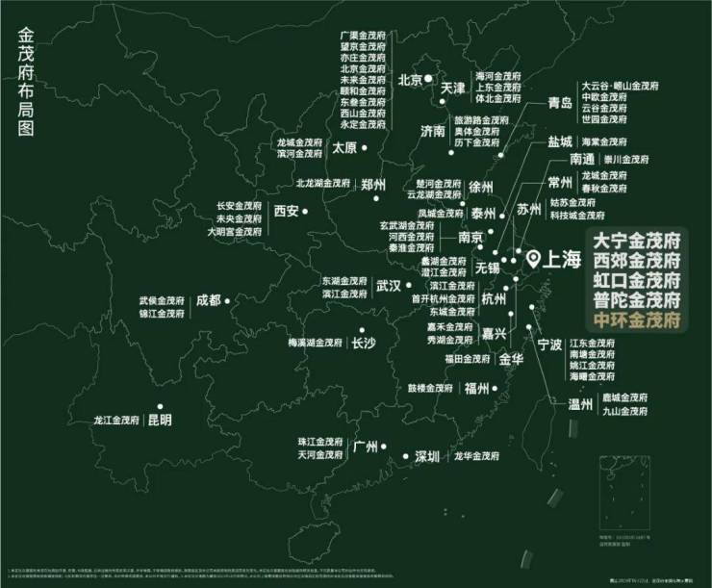Image resolution: width=712 pixels, height=588 pixels.
Task: Click the 北京 city label
Action: point(410,81)
